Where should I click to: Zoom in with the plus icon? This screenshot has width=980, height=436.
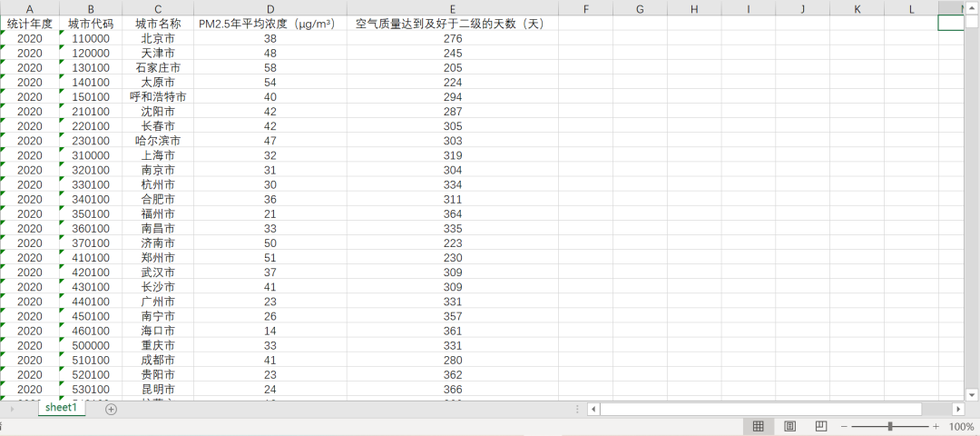click(x=936, y=427)
